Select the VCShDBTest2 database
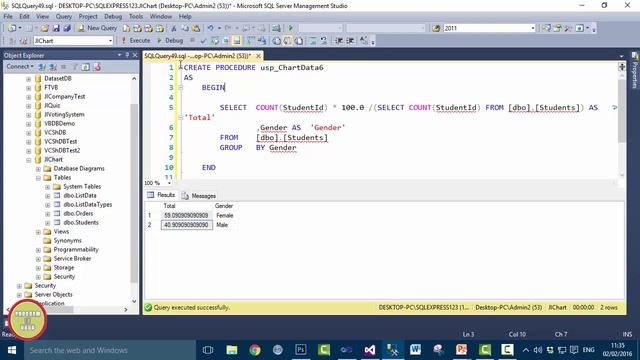Image resolution: width=640 pixels, height=360 pixels. [62, 151]
